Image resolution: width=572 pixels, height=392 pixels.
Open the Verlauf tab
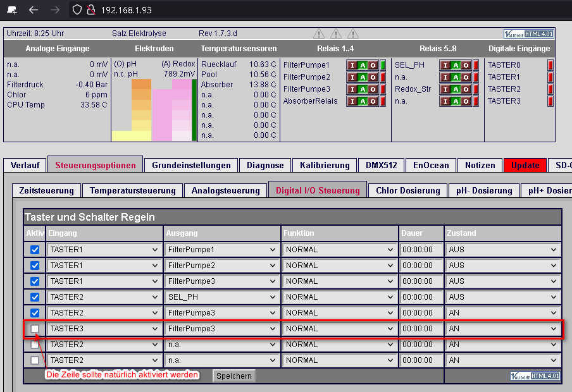point(25,165)
